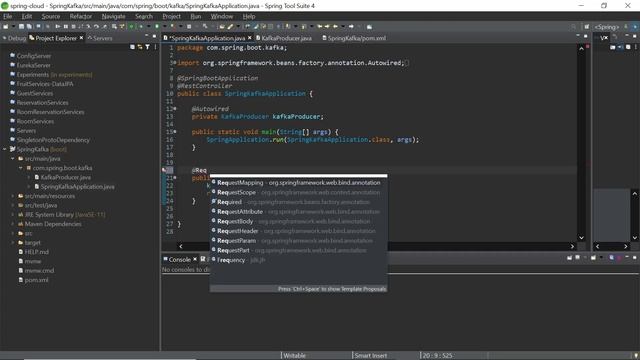Close the Project Explorer tab

(81, 38)
